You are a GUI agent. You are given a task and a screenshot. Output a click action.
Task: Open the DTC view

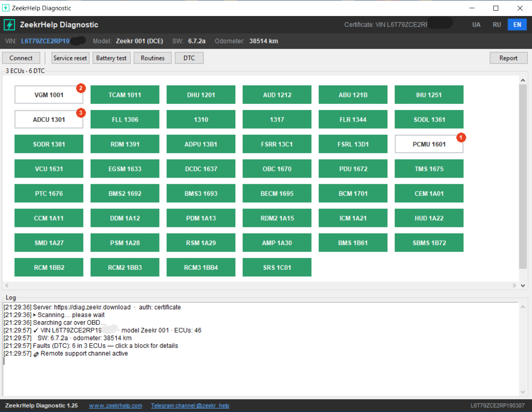189,58
